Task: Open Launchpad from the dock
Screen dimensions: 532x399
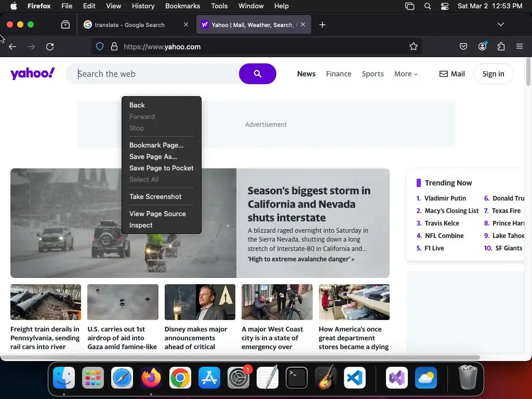Action: (x=93, y=378)
